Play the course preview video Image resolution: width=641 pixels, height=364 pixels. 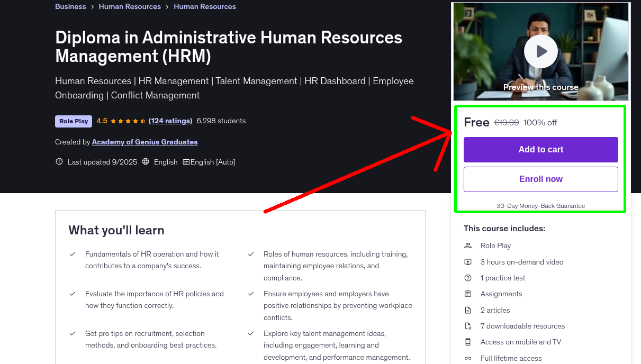pyautogui.click(x=540, y=51)
